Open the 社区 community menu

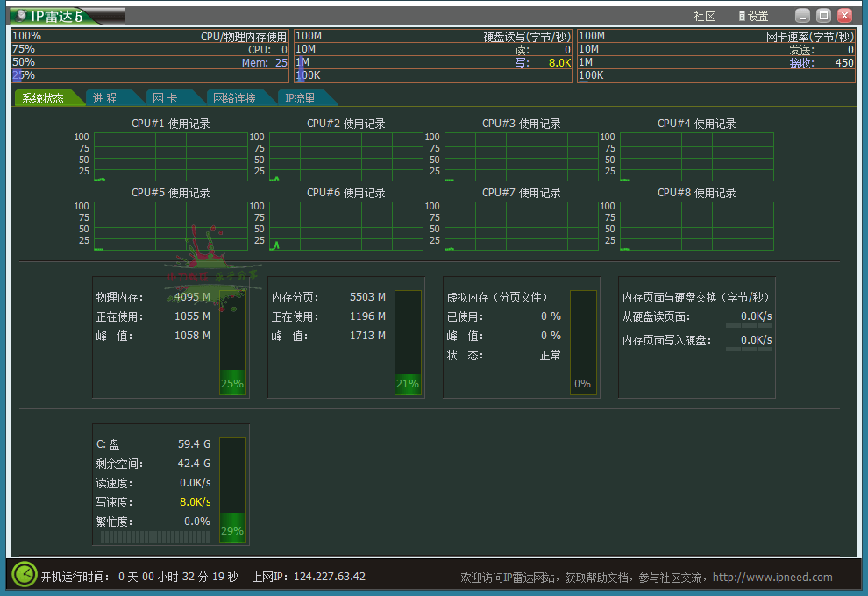tap(704, 16)
